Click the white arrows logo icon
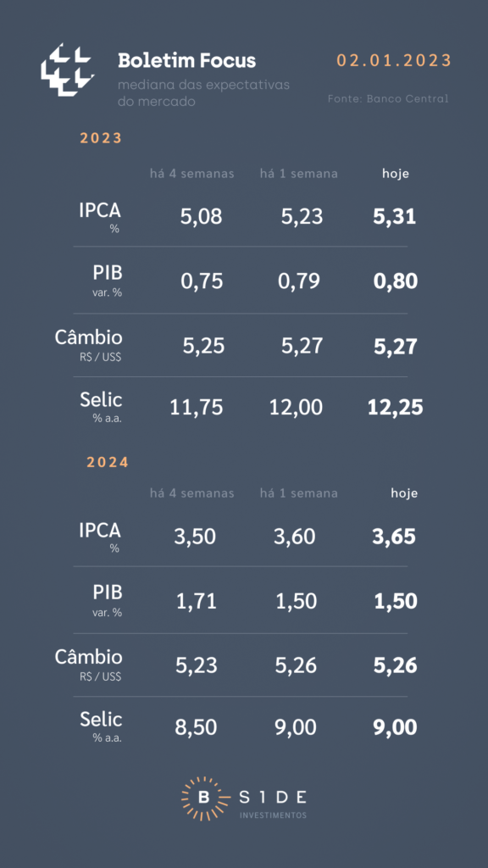The width and height of the screenshot is (488, 868). [67, 70]
